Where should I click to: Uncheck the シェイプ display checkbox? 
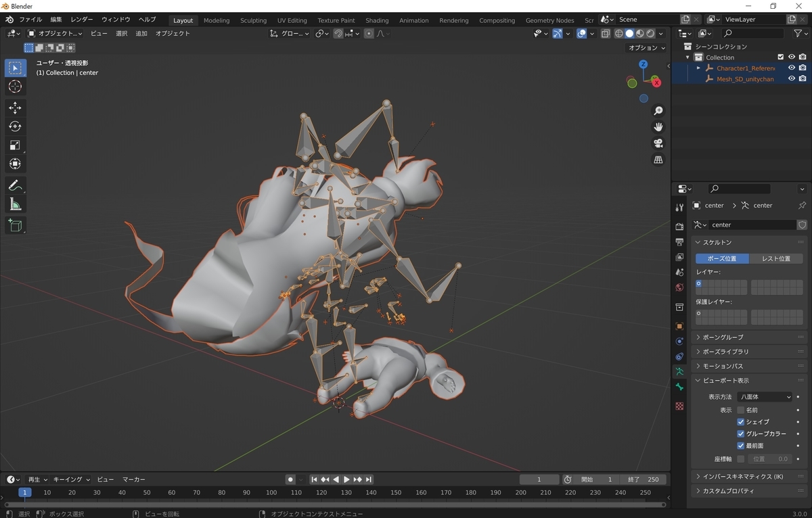click(x=740, y=422)
